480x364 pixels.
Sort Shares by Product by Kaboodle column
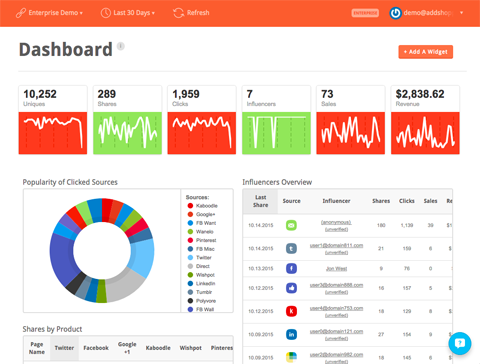(158, 348)
